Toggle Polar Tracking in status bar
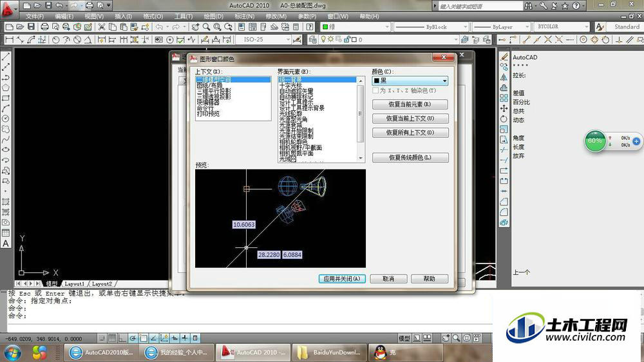The image size is (644, 362). (133, 338)
